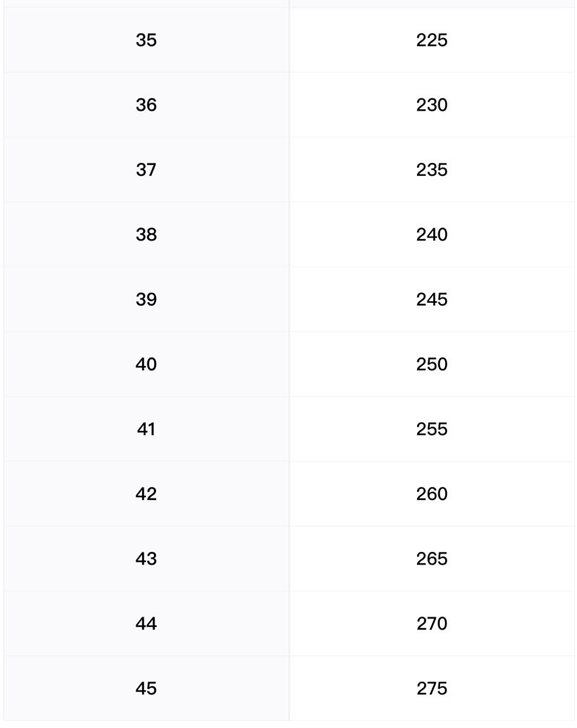Click the 265 value cell

pyautogui.click(x=431, y=559)
